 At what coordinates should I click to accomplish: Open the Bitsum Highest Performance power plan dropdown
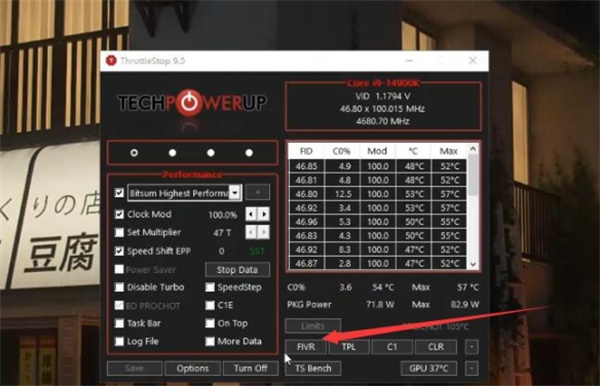pyautogui.click(x=235, y=192)
